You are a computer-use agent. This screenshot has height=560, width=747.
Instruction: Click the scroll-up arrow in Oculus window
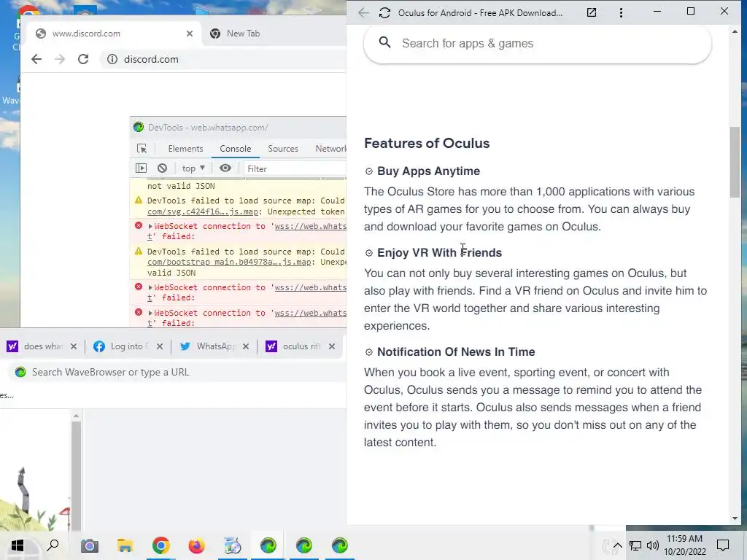(x=735, y=31)
